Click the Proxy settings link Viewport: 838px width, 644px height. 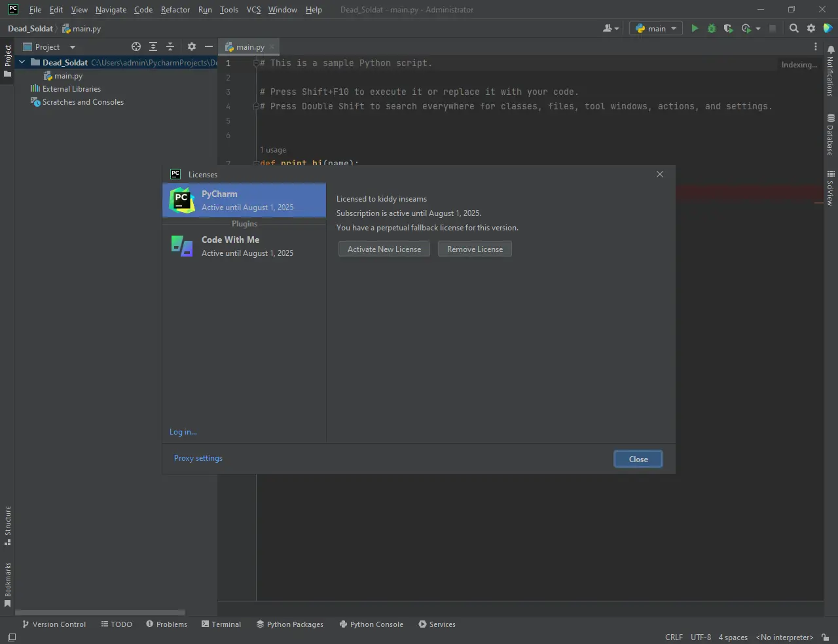198,458
